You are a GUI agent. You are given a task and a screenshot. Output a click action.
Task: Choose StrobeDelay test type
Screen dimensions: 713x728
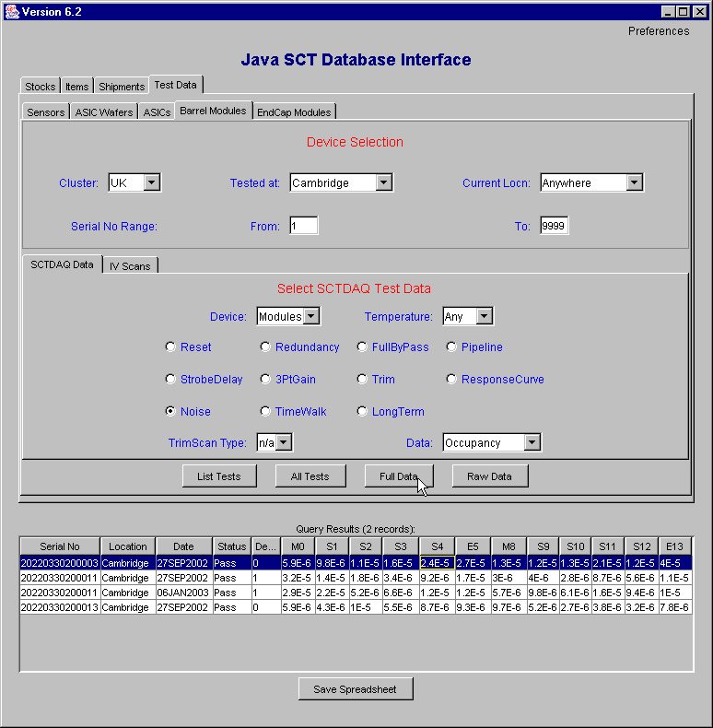pos(170,380)
